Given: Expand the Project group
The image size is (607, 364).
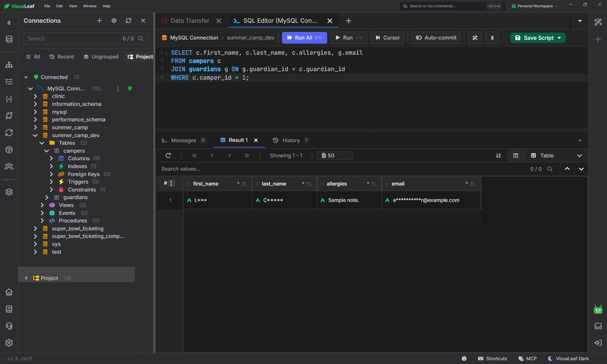Looking at the screenshot, I should [x=26, y=278].
